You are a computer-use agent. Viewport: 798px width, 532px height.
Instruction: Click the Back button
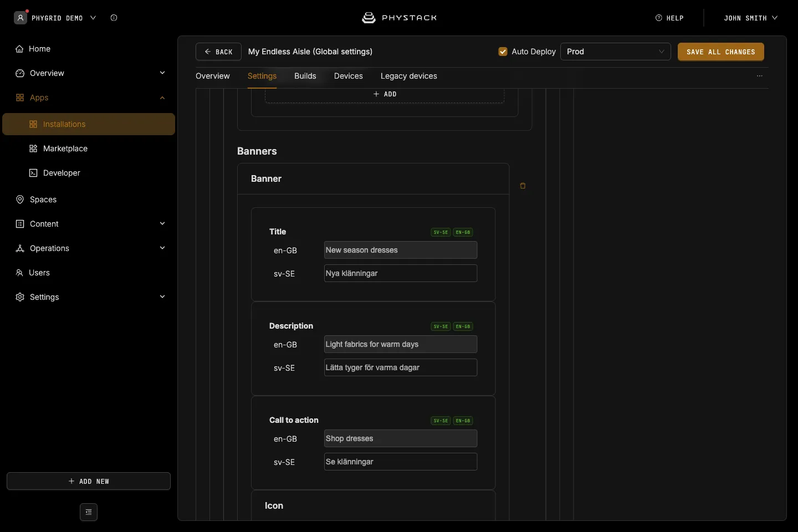[x=218, y=52]
